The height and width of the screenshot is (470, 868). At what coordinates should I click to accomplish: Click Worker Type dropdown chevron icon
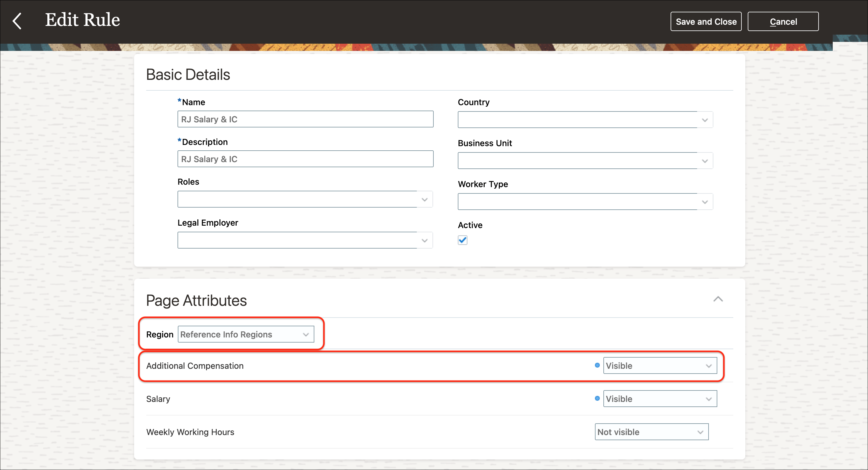tap(705, 202)
